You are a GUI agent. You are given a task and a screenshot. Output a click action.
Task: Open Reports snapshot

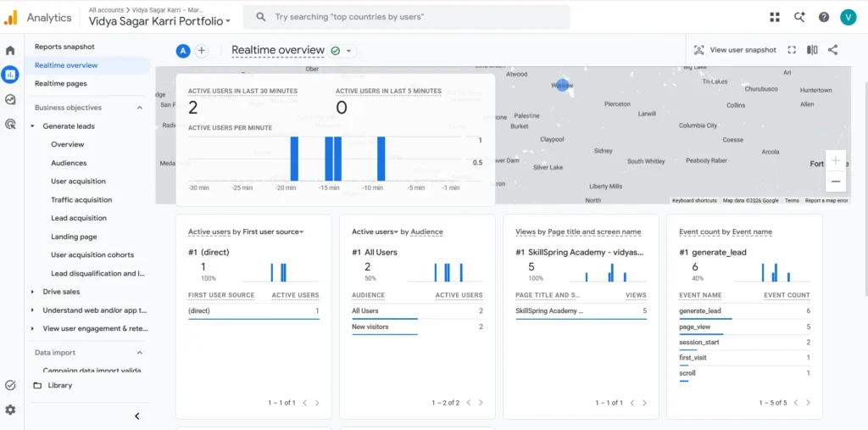tap(64, 47)
